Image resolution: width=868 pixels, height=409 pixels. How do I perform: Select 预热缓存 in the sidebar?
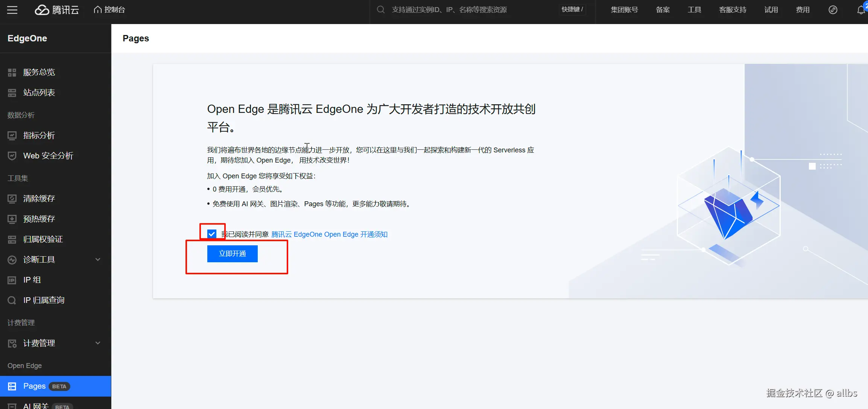39,219
